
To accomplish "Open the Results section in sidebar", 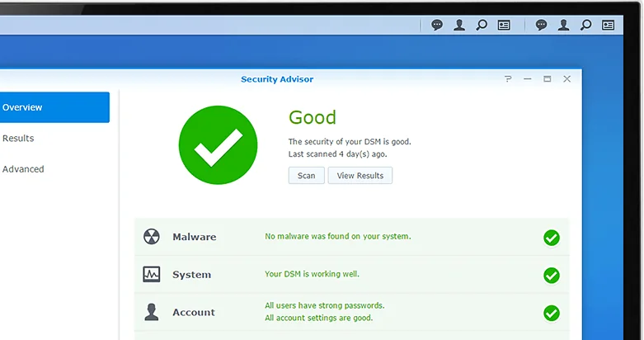I will (18, 139).
